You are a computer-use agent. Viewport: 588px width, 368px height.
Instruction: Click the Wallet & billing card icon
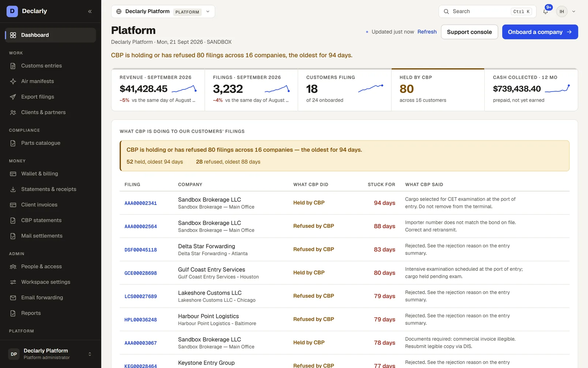(13, 174)
